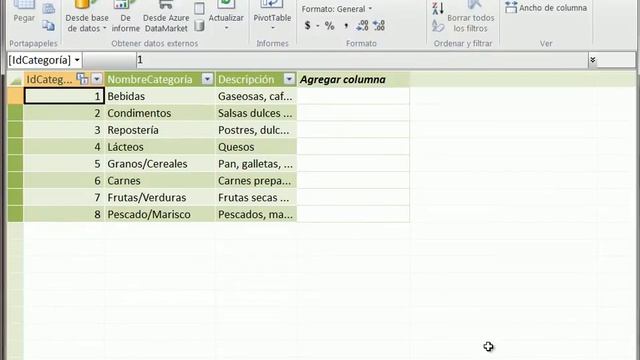
Task: Click the small cylinder database icon near Actualizar
Action: [x=199, y=26]
